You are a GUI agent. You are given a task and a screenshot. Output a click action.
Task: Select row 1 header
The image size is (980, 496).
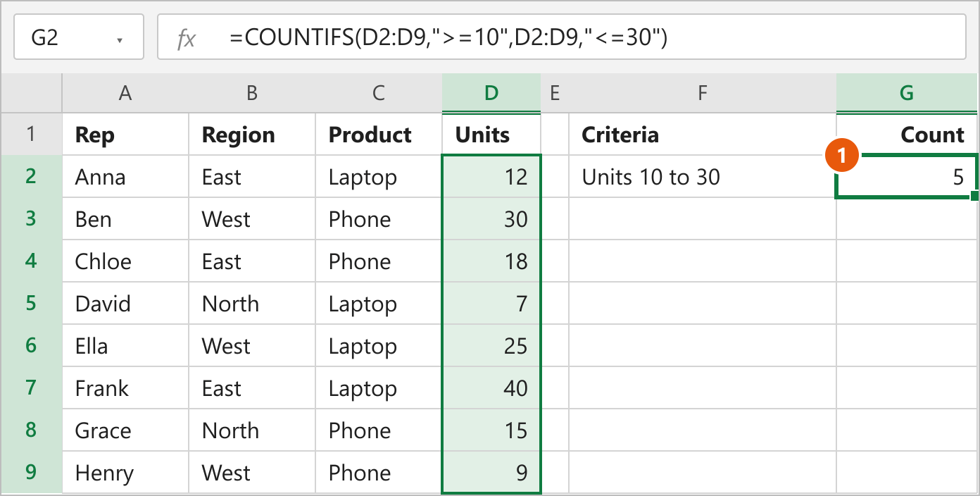click(31, 135)
